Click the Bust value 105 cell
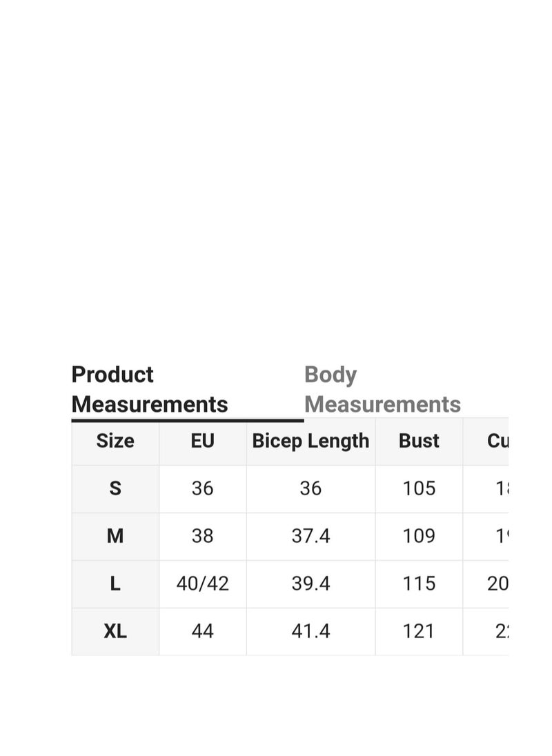This screenshot has height=756, width=552. pos(419,489)
